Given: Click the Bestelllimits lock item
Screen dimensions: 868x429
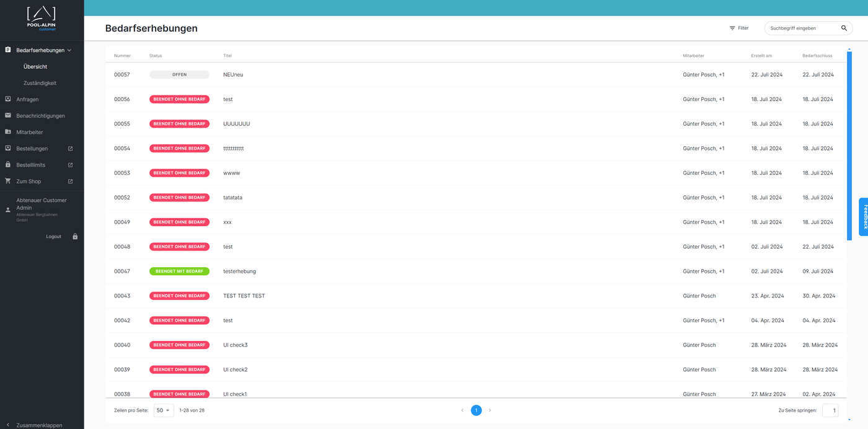Looking at the screenshot, I should [x=30, y=165].
